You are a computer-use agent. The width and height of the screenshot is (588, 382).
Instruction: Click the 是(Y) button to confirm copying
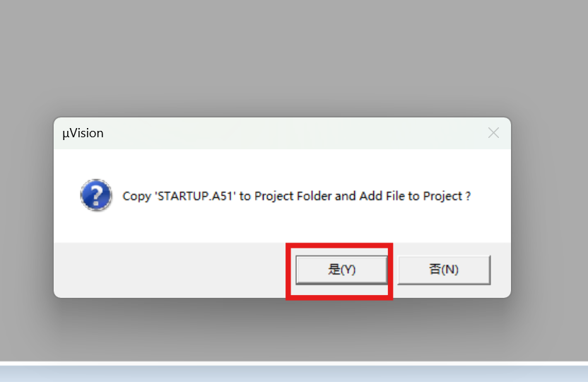pyautogui.click(x=341, y=270)
